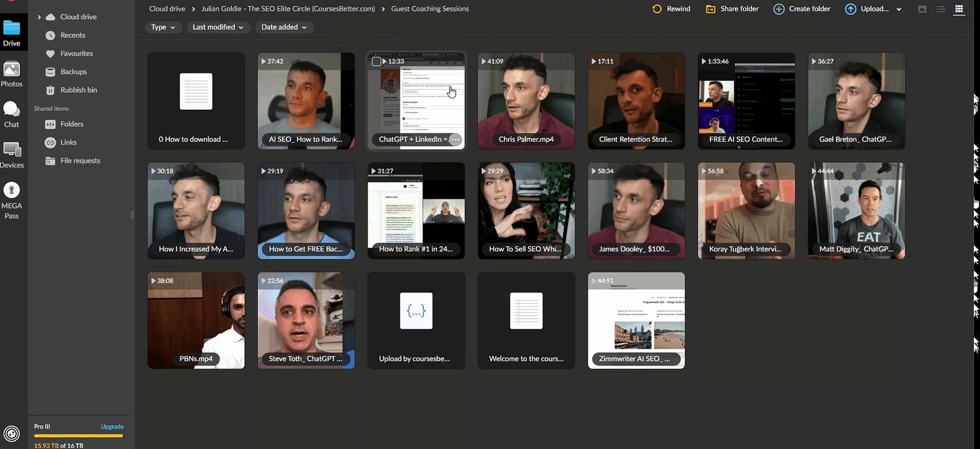980x449 pixels.
Task: Go to Julian Goldie folder in breadcrumb
Action: [x=288, y=9]
